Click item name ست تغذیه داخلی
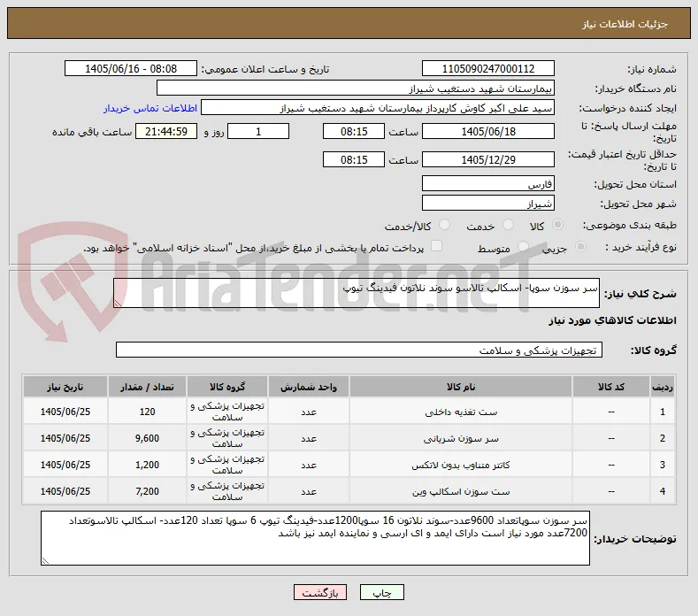This screenshot has height=616, width=698. [x=461, y=412]
